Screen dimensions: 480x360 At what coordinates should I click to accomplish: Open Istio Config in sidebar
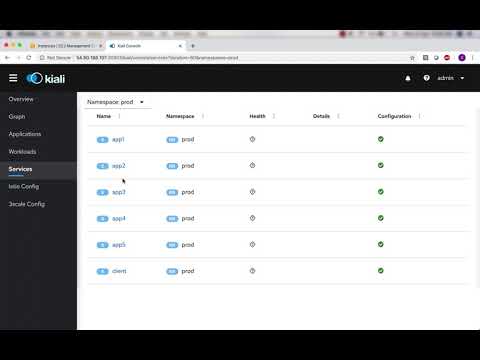(24, 187)
